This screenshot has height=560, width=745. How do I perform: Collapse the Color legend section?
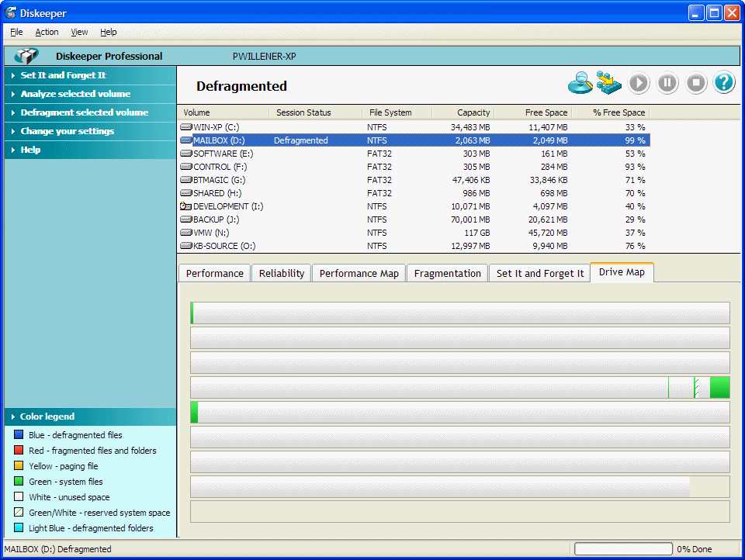(x=90, y=417)
